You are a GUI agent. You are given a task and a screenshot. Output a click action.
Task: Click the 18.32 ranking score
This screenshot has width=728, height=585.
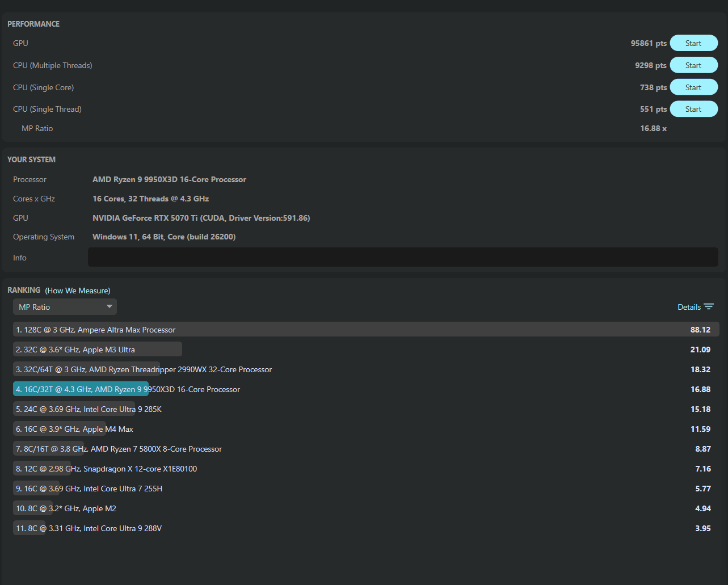700,369
